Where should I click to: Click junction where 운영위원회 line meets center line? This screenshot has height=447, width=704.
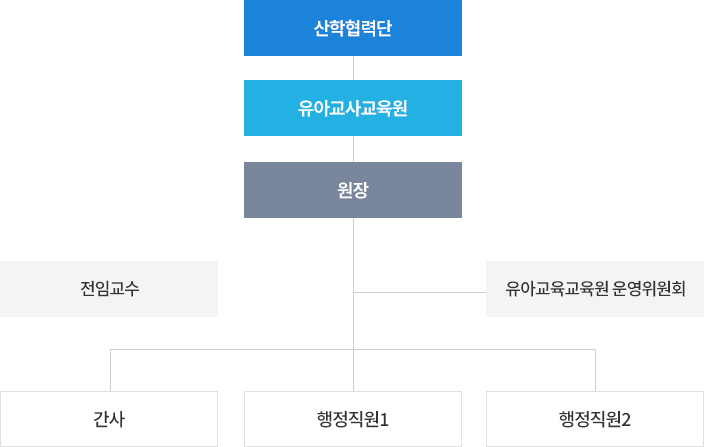tap(353, 293)
